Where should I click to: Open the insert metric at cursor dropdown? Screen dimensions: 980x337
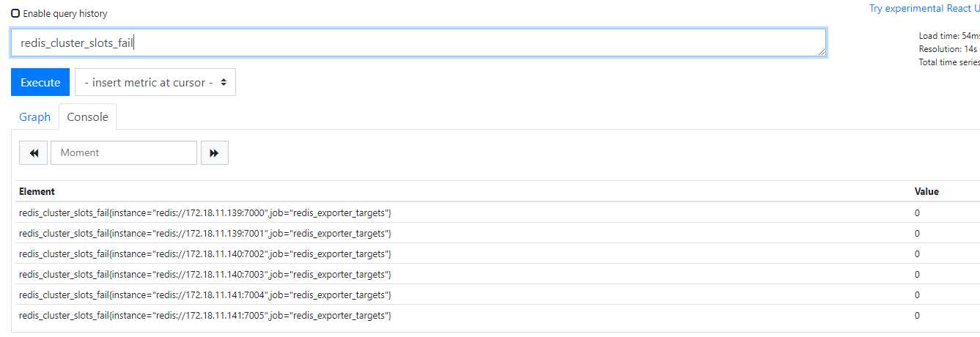[x=155, y=82]
